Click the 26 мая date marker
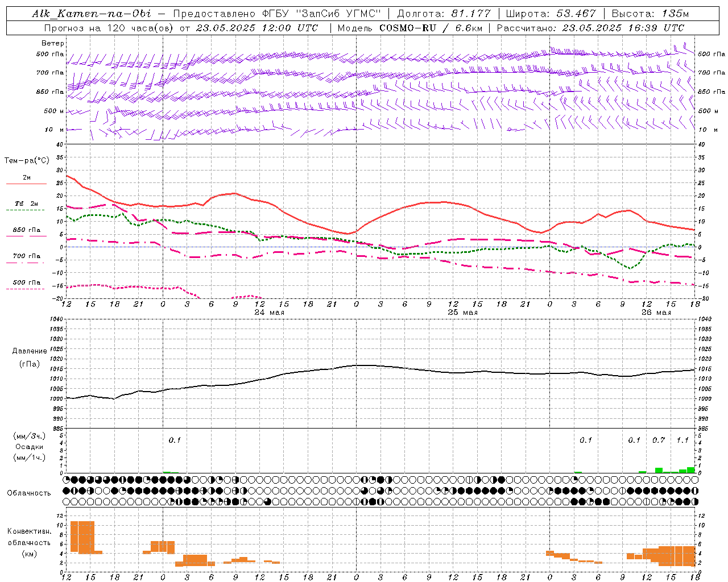 (656, 313)
